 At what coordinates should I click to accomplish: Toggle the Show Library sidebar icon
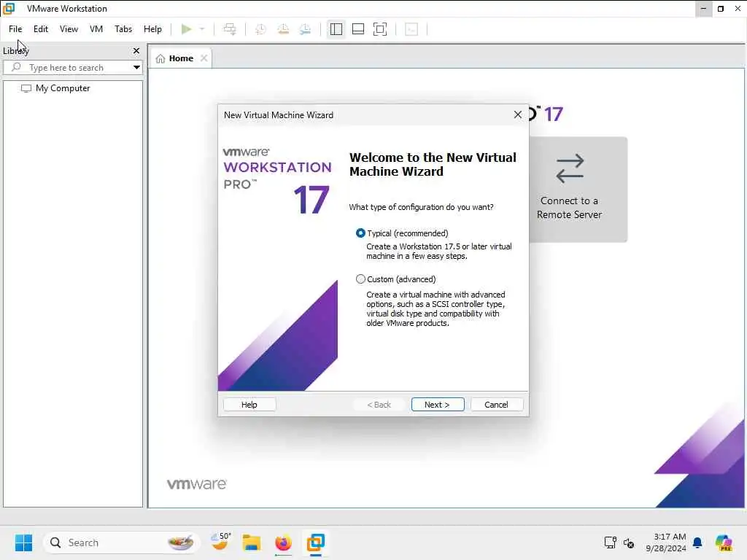(x=336, y=29)
